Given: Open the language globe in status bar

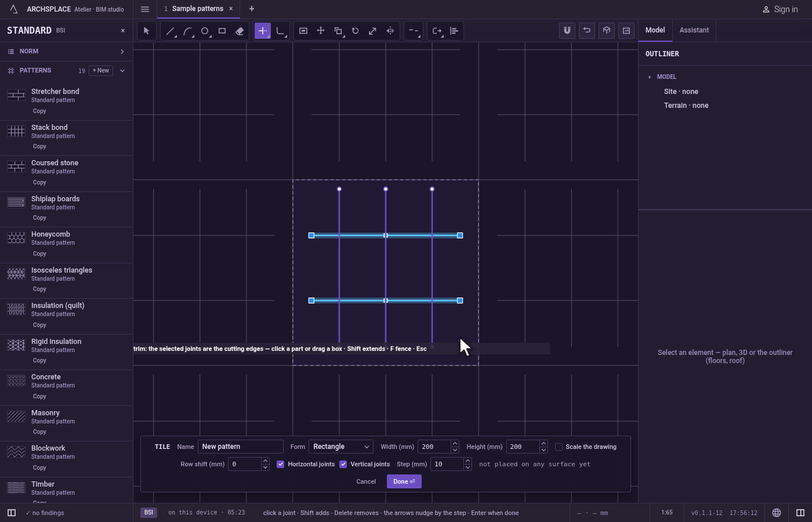Looking at the screenshot, I should pos(777,513).
